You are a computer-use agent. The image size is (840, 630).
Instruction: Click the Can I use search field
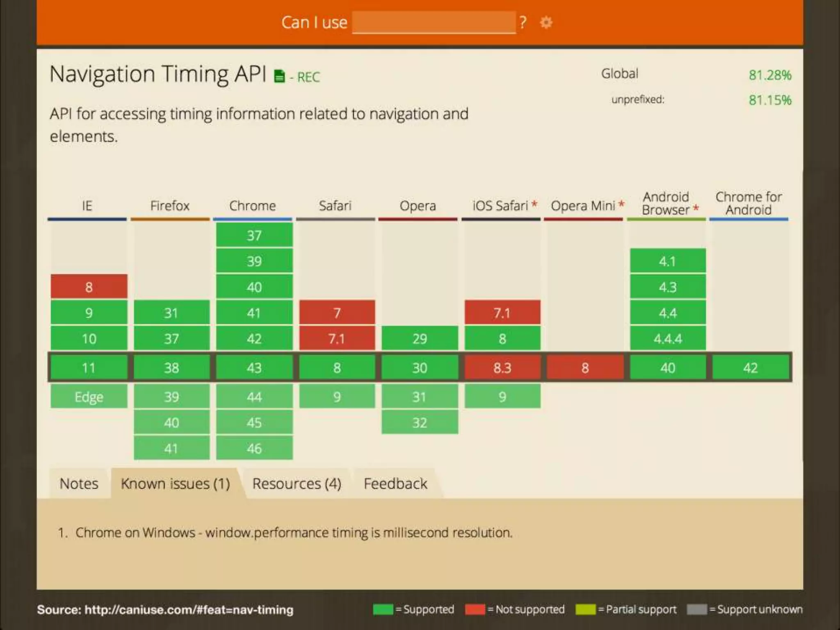(x=434, y=23)
